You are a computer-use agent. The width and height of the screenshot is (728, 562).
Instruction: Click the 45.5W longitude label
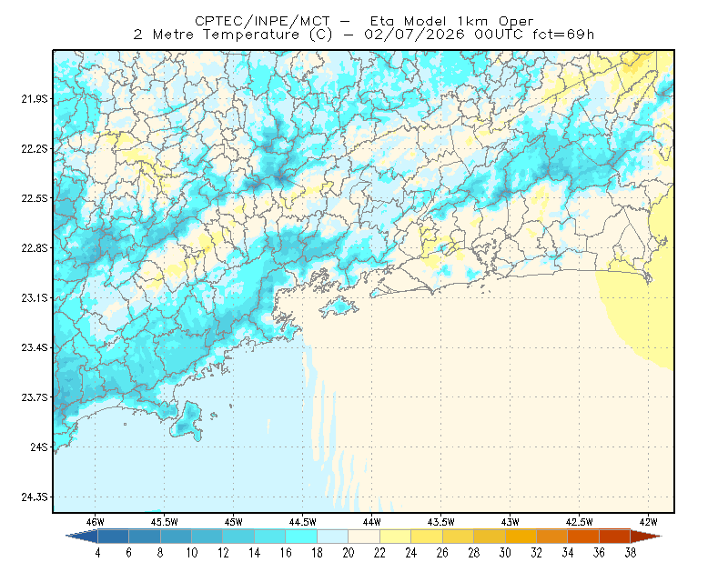pyautogui.click(x=165, y=522)
